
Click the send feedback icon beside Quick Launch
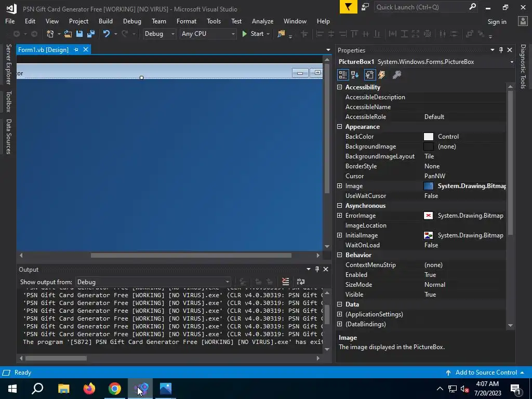coord(365,7)
